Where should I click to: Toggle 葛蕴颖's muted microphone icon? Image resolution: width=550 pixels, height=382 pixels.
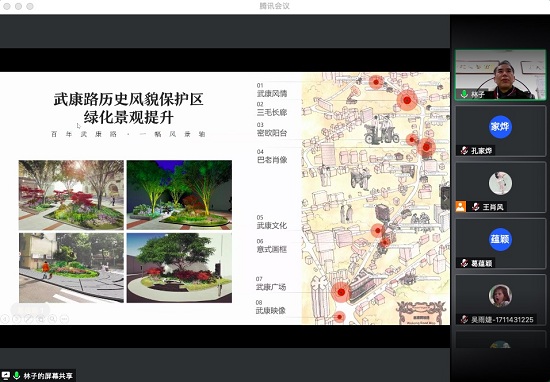coord(464,263)
